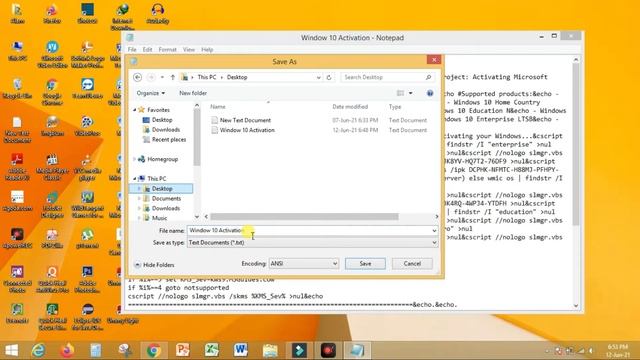Click the Search Desktop field
The image size is (640, 360).
pos(382,77)
